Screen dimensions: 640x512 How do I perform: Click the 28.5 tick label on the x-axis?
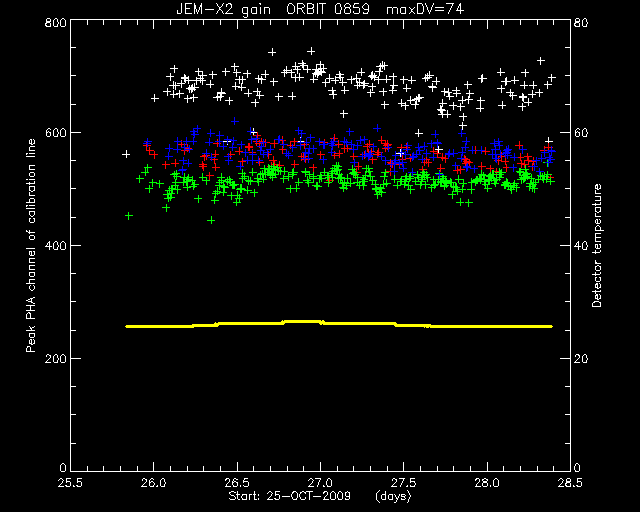(x=570, y=483)
